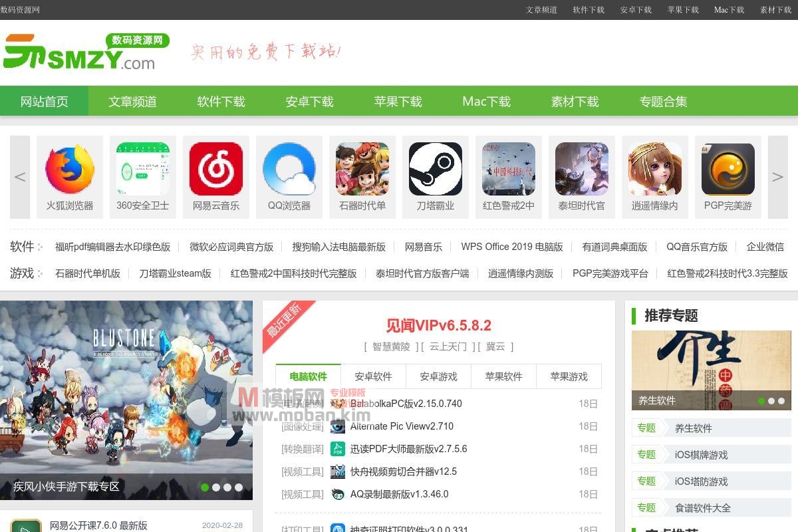Switch to the 安卓游戏 tab
798x532 pixels.
[x=438, y=376]
